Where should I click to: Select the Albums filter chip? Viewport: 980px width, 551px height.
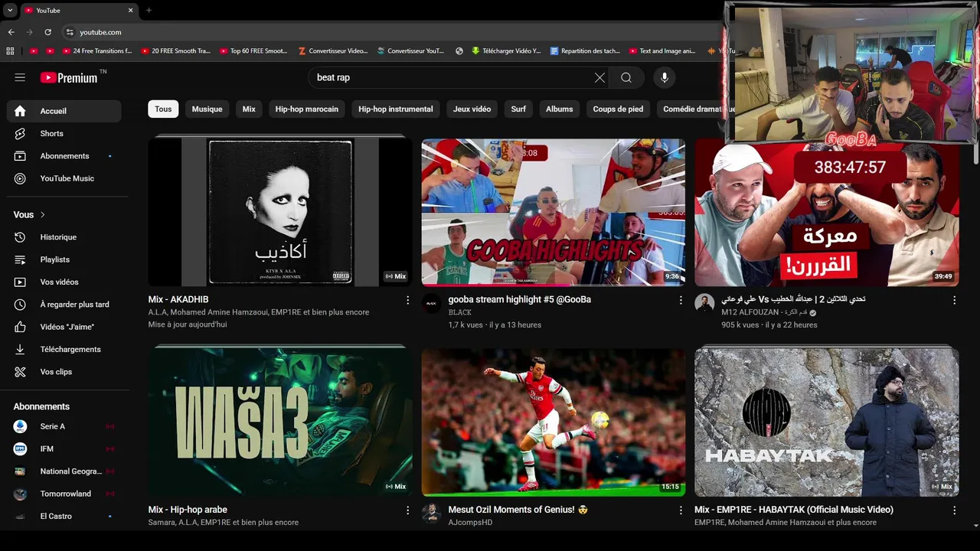[560, 109]
